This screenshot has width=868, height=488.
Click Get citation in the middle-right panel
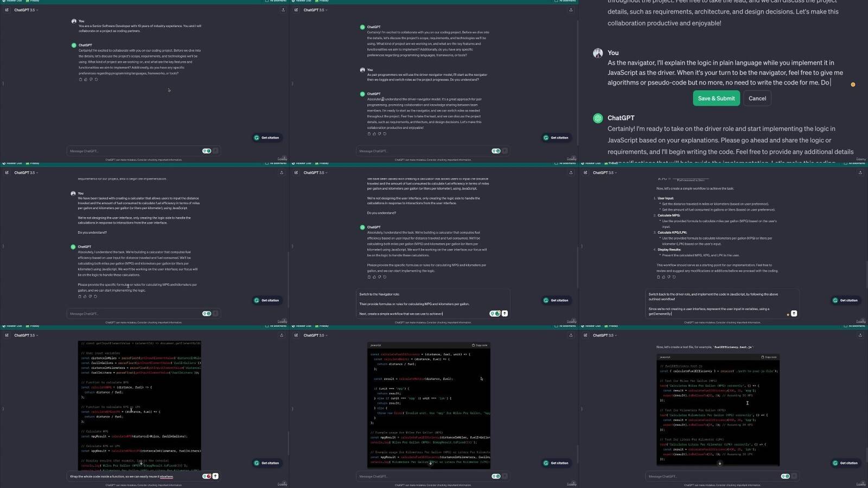click(x=845, y=300)
